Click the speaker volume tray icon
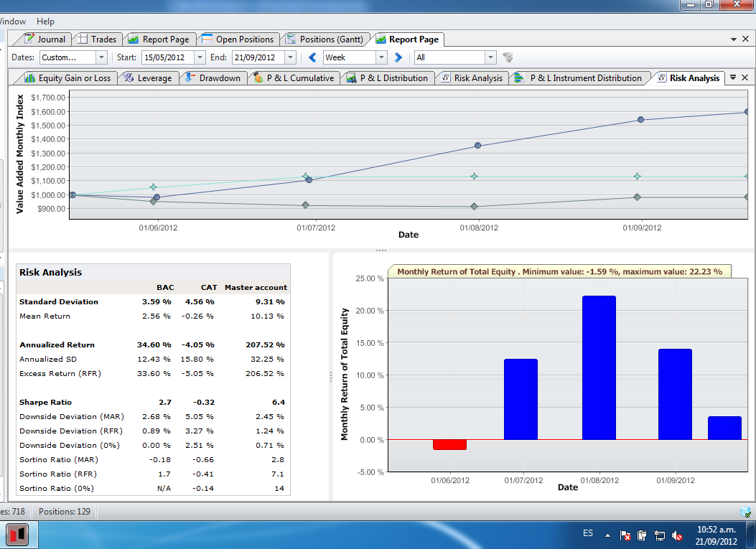 [x=677, y=535]
